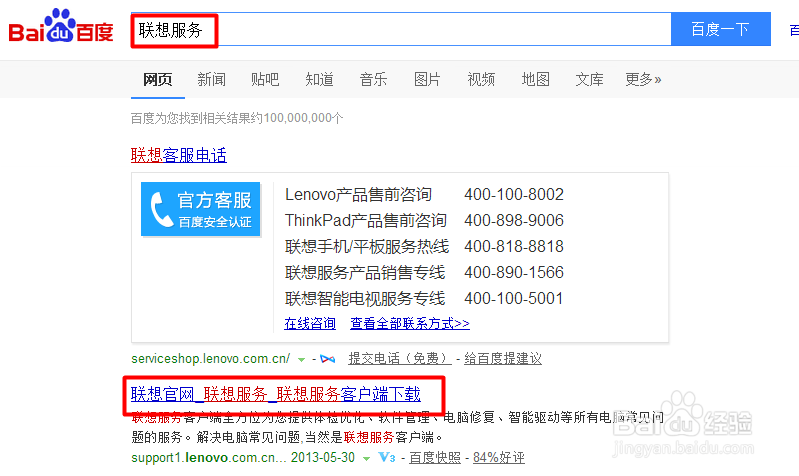Screen dimensions: 799x476
Task: Open the 联想客服电话 result link
Action: 179,155
